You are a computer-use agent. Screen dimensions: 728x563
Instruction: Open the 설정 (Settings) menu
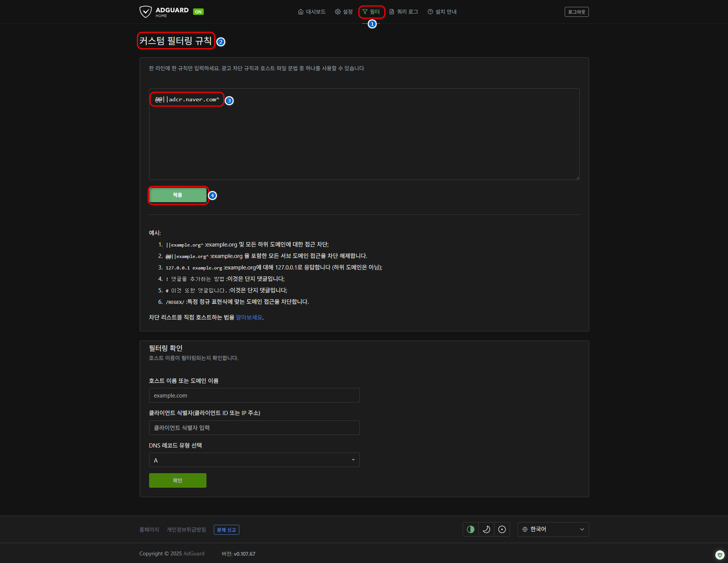(344, 12)
